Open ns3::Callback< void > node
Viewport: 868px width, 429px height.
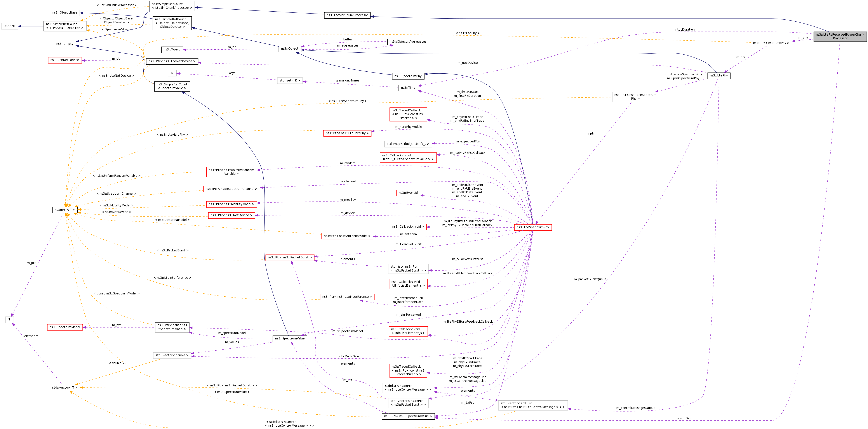click(408, 227)
